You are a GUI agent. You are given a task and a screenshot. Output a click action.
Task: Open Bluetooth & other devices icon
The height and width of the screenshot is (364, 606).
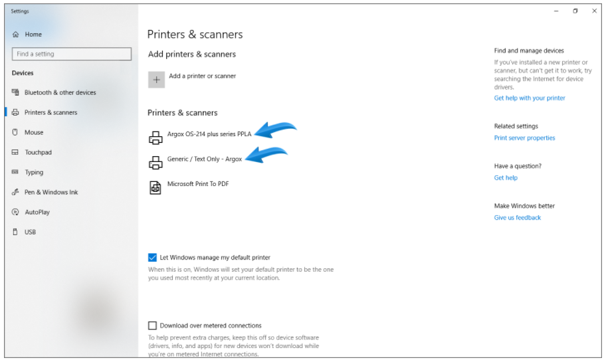15,92
